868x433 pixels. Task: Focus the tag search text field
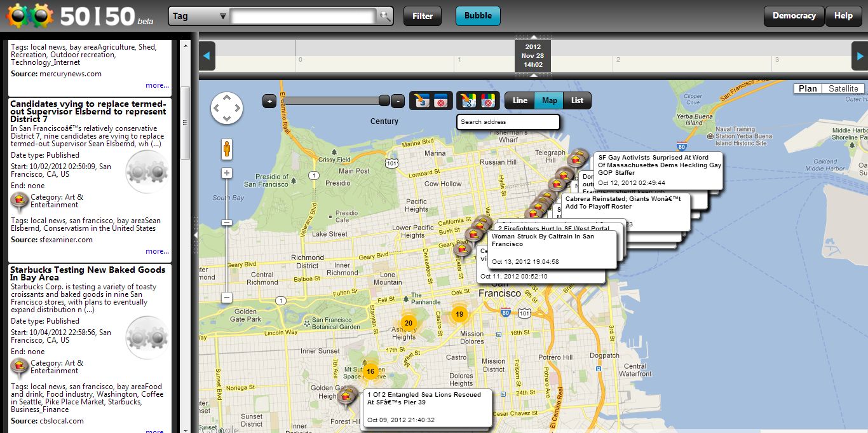point(304,16)
